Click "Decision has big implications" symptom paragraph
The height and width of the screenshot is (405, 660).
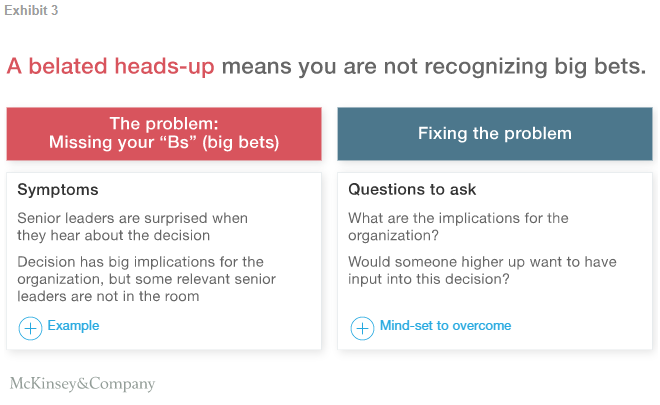146,279
